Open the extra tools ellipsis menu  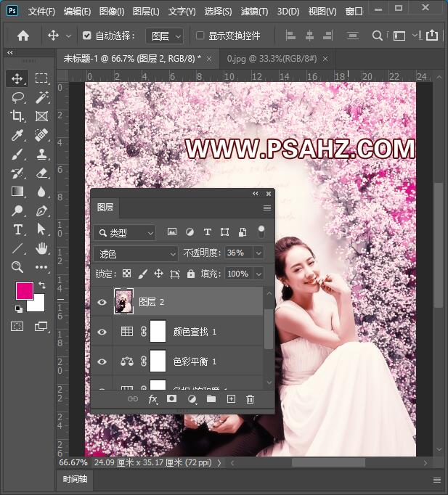click(41, 267)
